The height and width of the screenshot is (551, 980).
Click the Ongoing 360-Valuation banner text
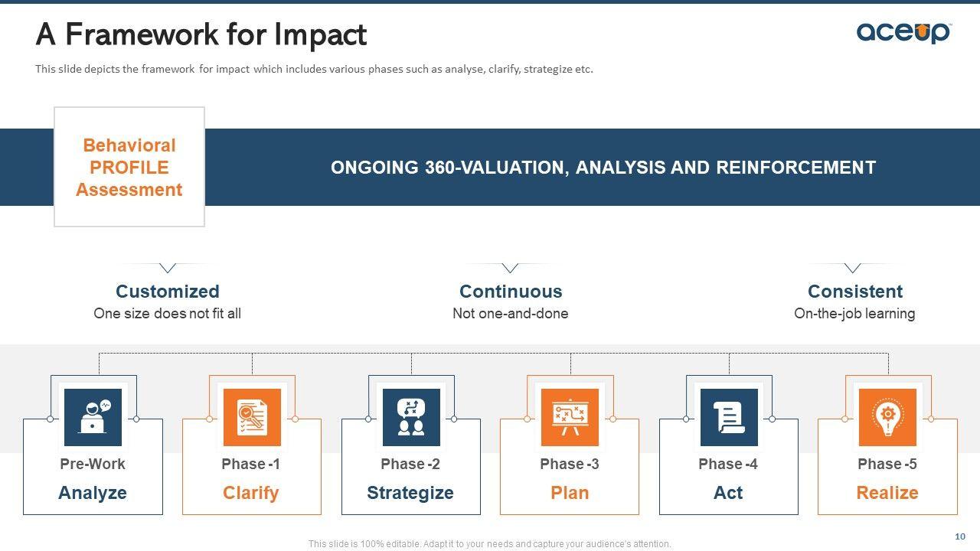point(603,168)
